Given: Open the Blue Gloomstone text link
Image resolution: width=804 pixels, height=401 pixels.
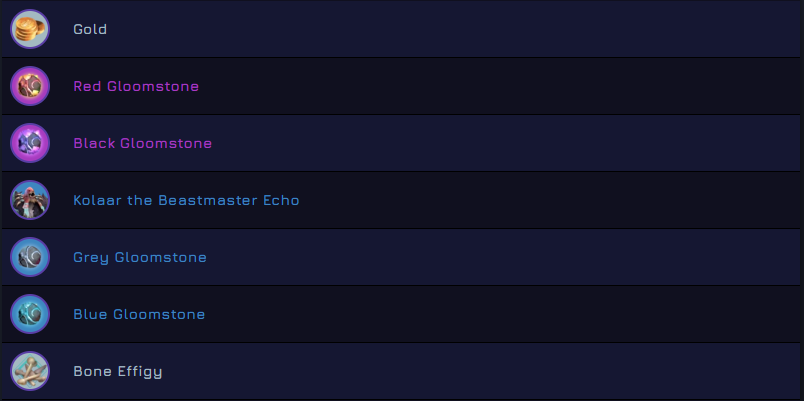Looking at the screenshot, I should (139, 314).
